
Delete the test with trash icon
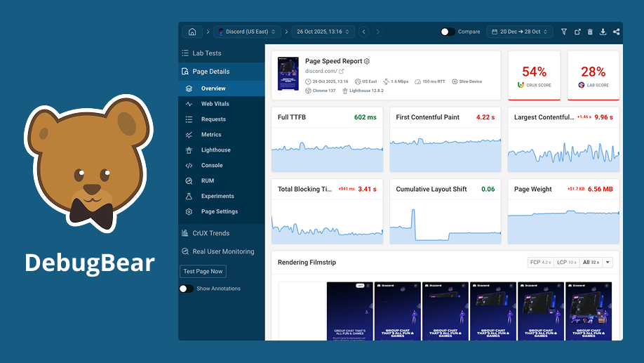590,32
